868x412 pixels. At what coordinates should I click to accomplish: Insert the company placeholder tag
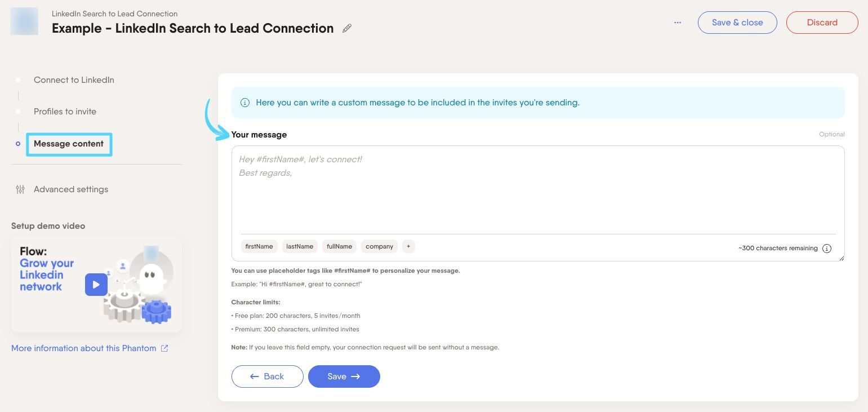(x=380, y=246)
